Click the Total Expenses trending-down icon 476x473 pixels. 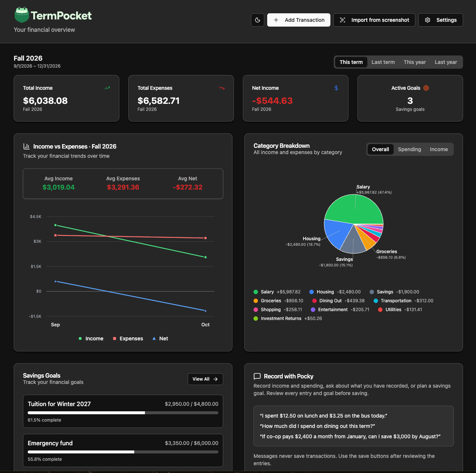(222, 88)
